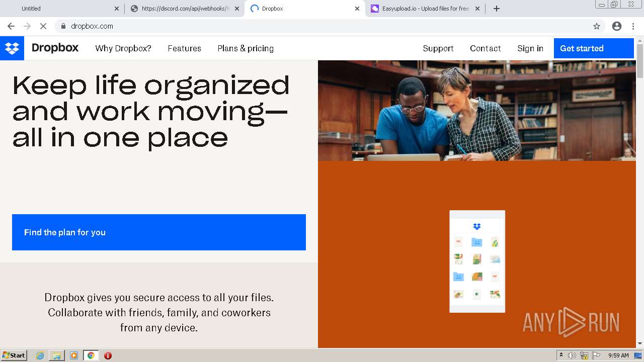
Task: Click the Dropbox wordmark
Action: click(x=55, y=48)
